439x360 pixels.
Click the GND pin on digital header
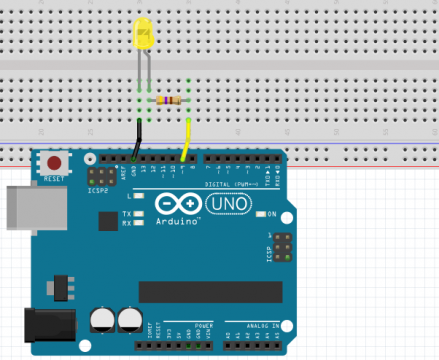click(x=134, y=159)
